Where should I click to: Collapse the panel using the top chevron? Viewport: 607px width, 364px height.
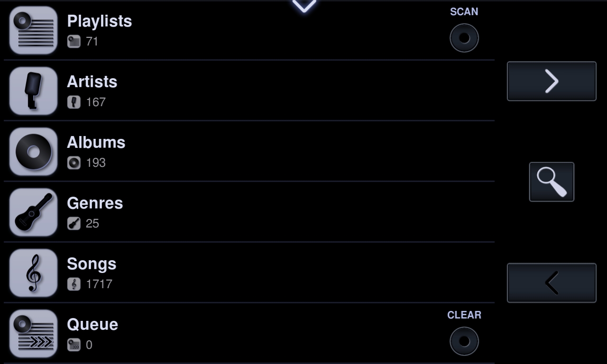click(x=304, y=6)
